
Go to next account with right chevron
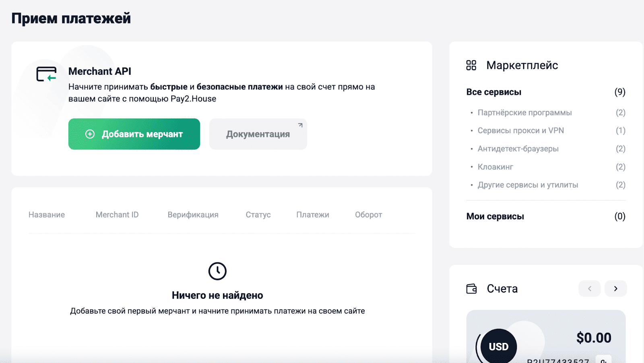pyautogui.click(x=615, y=289)
